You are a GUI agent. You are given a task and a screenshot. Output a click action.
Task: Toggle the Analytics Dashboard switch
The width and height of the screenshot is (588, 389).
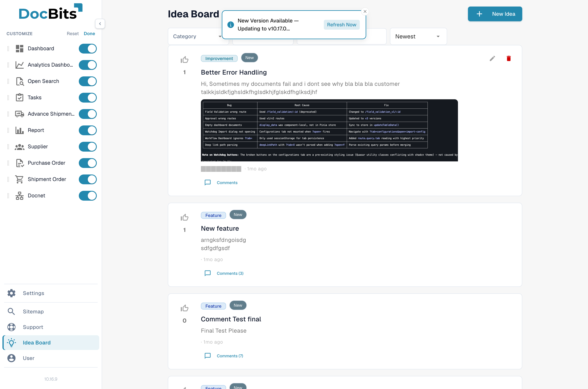point(88,65)
